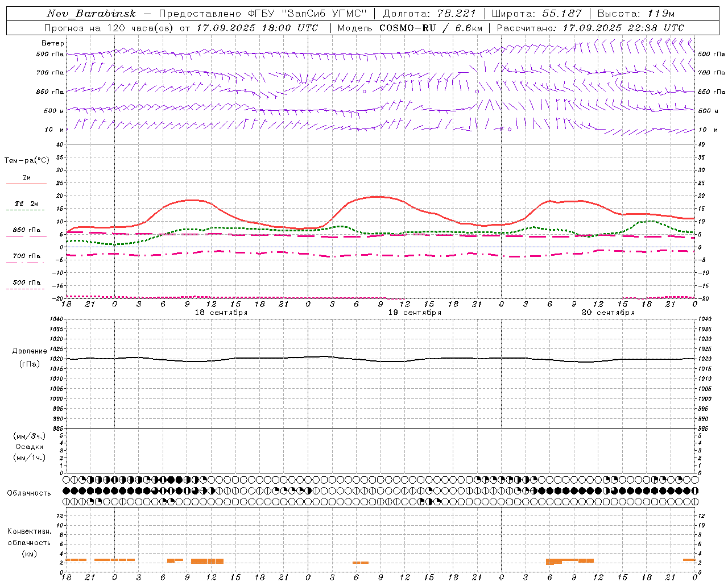Screen dimensions: 728x582
Task: Click the 18 сентября date label
Action: pyautogui.click(x=221, y=313)
